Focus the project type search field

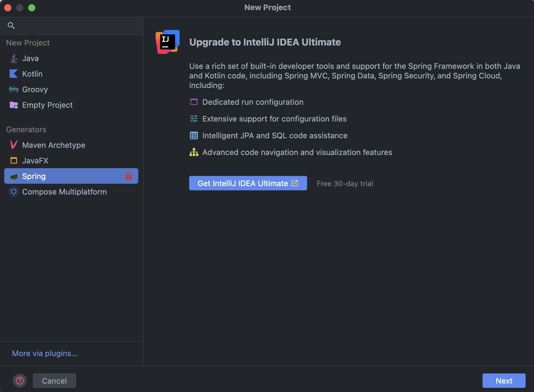[x=72, y=26]
